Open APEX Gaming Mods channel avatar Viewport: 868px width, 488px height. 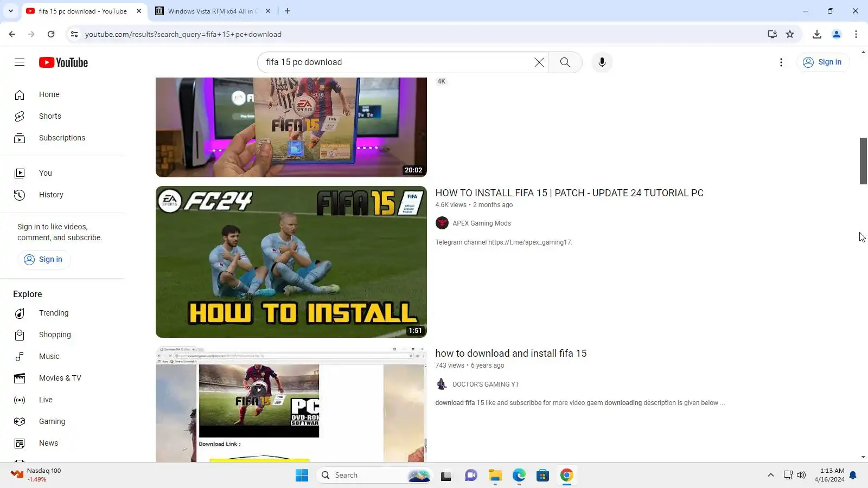click(442, 223)
